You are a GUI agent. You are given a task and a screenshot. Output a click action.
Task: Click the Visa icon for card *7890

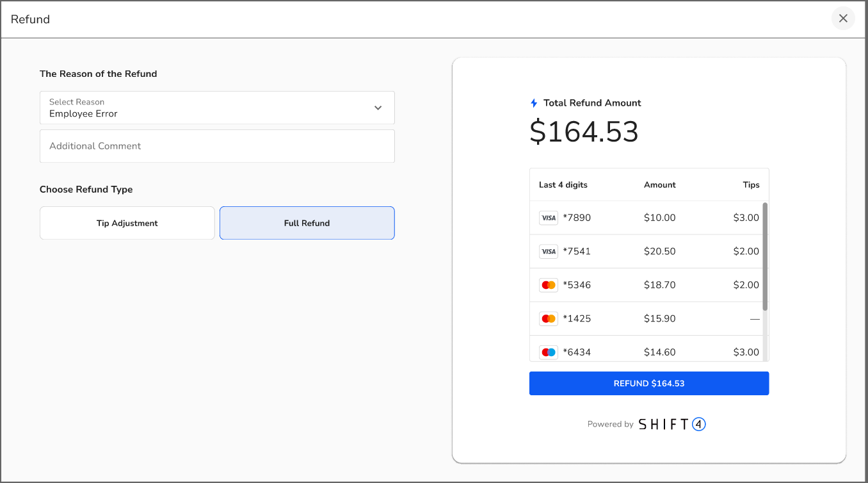549,218
